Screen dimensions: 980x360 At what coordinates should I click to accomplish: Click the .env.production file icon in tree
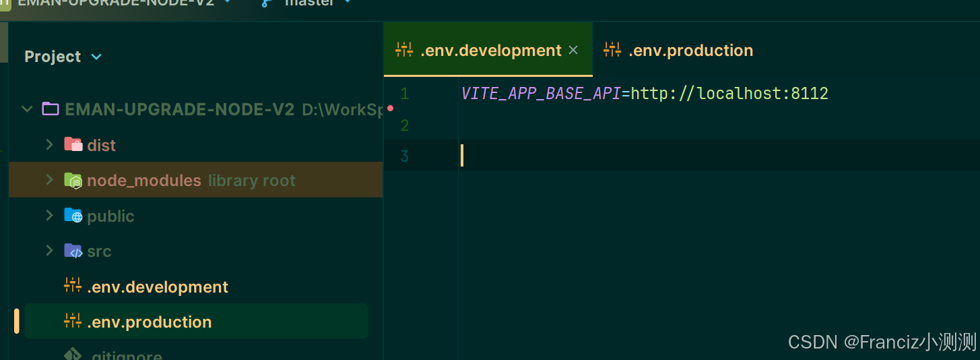click(x=73, y=322)
